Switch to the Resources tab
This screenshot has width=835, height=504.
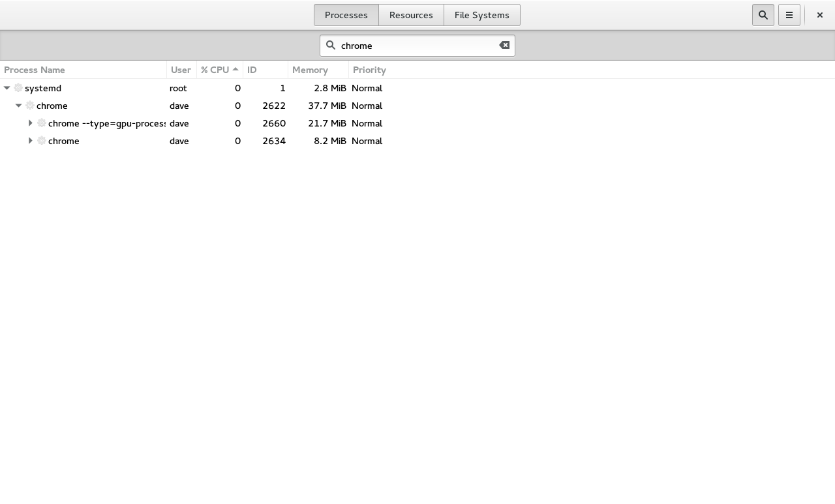411,15
